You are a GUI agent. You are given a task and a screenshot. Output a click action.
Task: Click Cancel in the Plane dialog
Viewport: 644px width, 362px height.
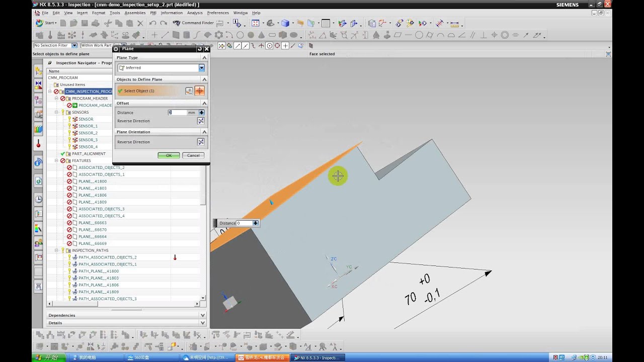[193, 155]
